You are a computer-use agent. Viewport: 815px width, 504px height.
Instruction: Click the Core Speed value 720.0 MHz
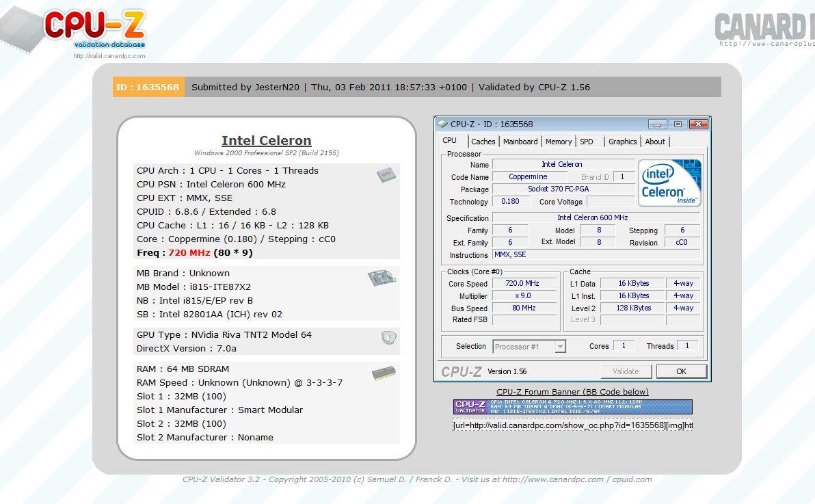pyautogui.click(x=524, y=284)
